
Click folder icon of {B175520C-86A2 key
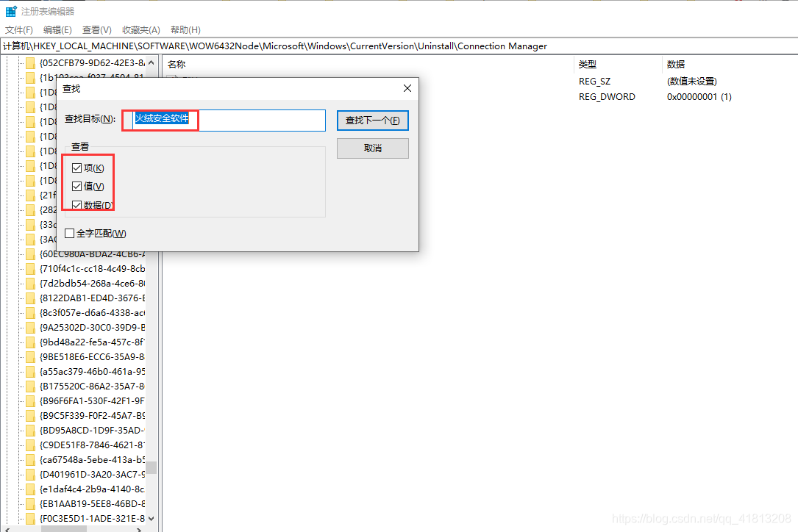coord(31,387)
